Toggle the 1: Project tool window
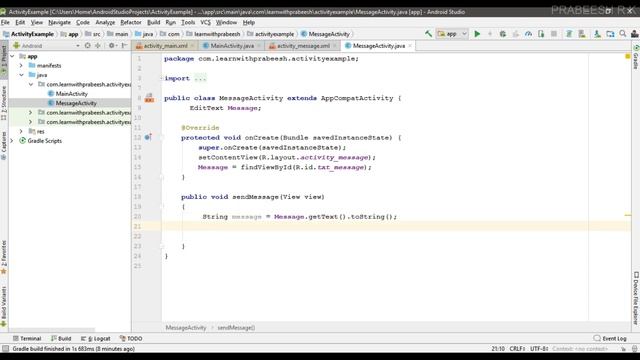 click(x=4, y=59)
